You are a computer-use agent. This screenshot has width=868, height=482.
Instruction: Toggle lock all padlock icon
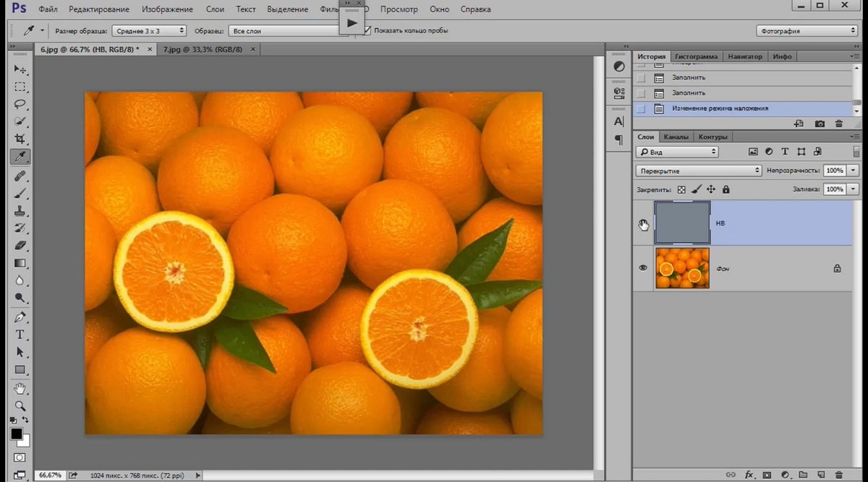[726, 189]
